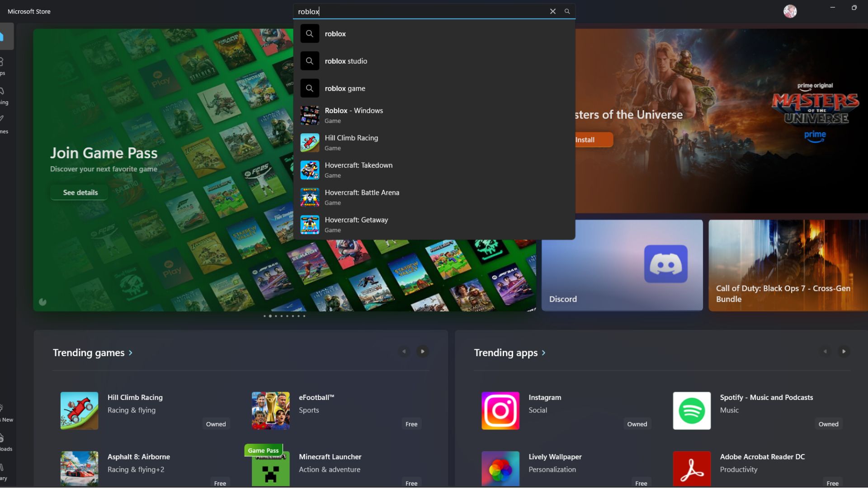Image resolution: width=868 pixels, height=488 pixels.
Task: Open Hovercraft: Getaway suggestion
Action: point(434,225)
